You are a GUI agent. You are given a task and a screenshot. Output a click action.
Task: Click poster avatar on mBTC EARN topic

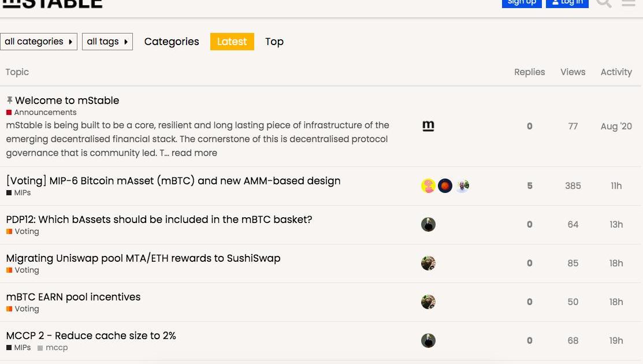click(428, 302)
